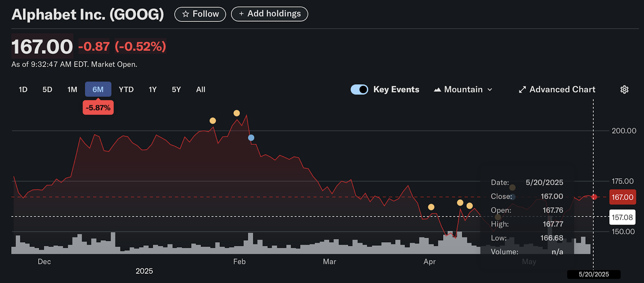The width and height of the screenshot is (644, 283).
Task: Select the 1D time range
Action: (x=23, y=89)
